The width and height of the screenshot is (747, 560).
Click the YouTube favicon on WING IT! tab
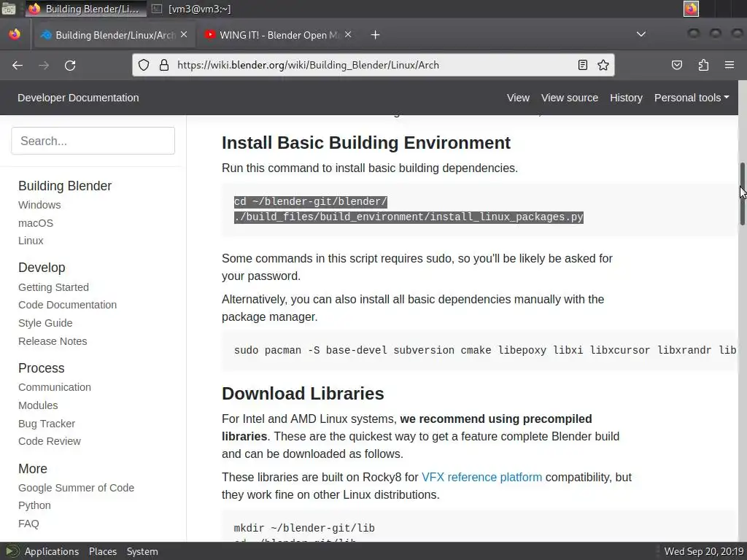coord(209,35)
